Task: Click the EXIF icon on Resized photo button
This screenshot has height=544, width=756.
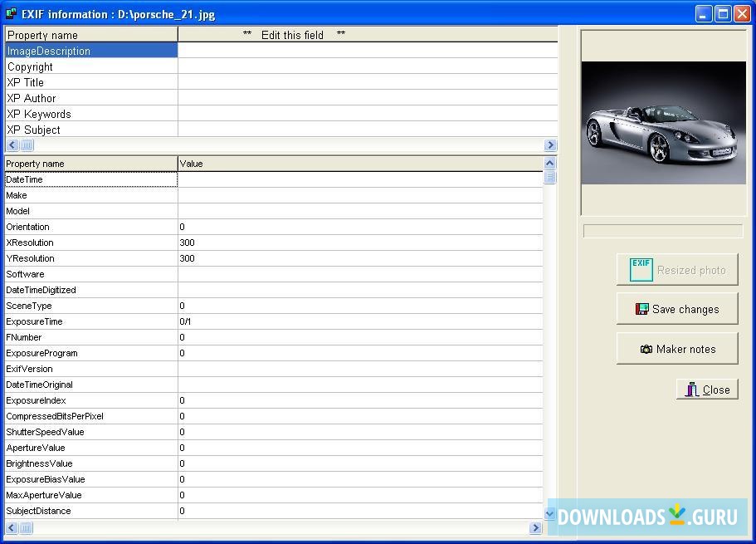Action: tap(640, 269)
